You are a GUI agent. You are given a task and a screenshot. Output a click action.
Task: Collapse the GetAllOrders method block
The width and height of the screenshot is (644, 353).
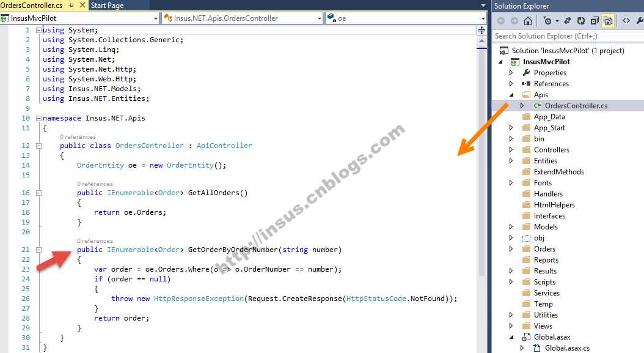click(x=38, y=193)
